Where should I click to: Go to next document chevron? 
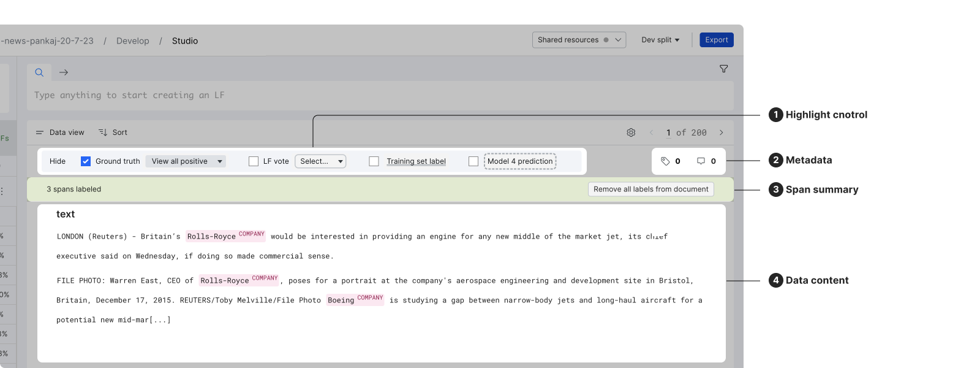point(722,132)
